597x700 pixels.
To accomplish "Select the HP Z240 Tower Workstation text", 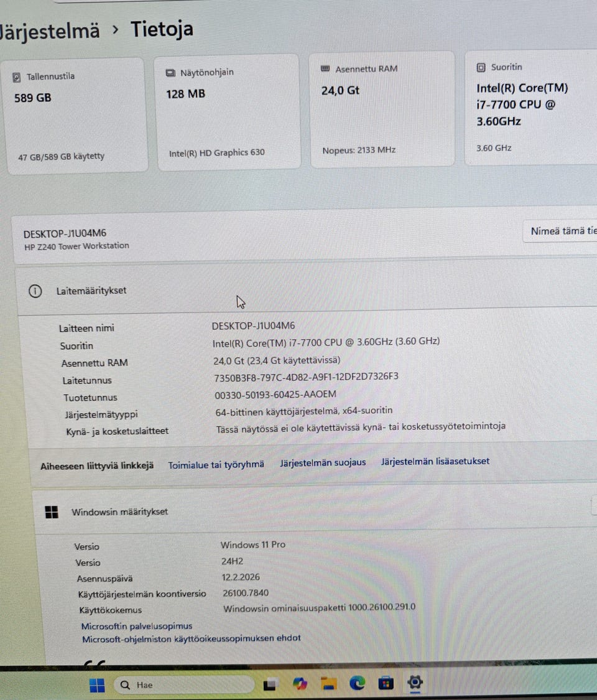I will point(76,246).
